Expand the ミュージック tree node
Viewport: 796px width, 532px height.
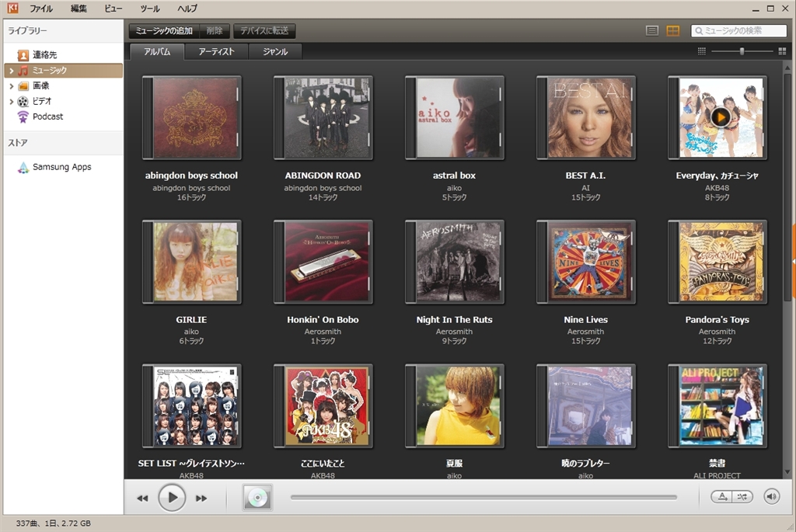[x=11, y=71]
